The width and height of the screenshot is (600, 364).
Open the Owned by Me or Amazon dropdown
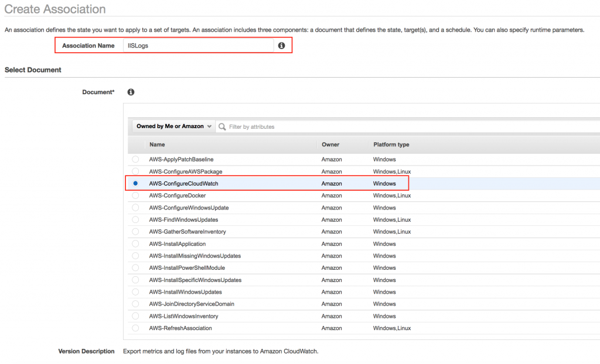click(x=173, y=126)
